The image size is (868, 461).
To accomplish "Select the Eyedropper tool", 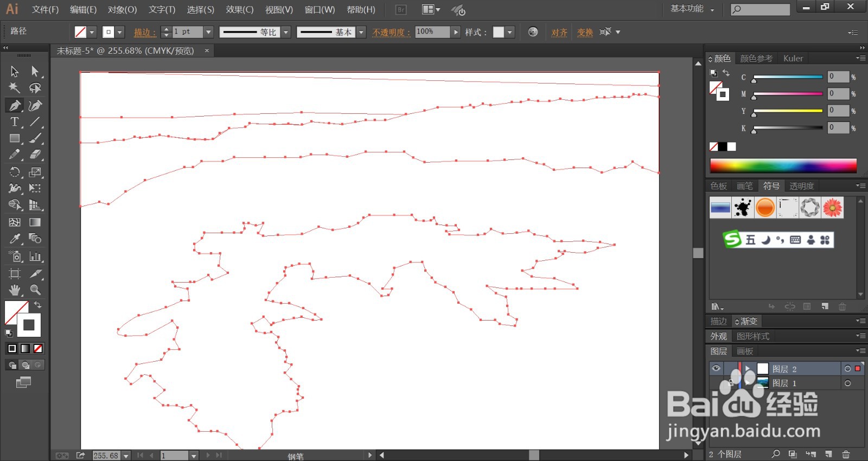I will point(15,239).
